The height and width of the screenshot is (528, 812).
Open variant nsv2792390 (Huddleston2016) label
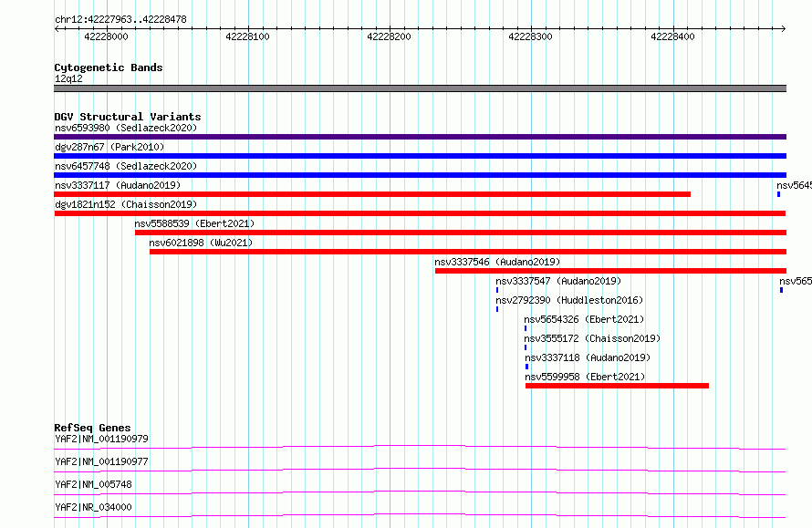click(569, 300)
